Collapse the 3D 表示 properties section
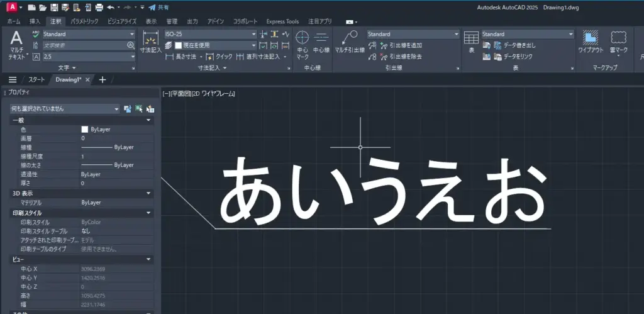 point(149,193)
